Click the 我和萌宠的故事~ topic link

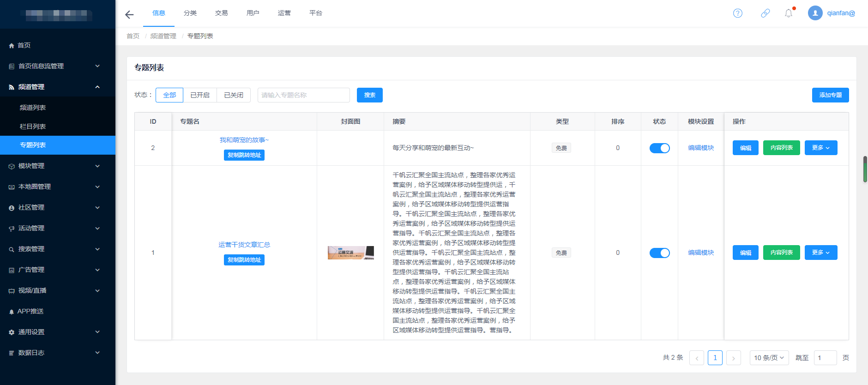pyautogui.click(x=244, y=140)
